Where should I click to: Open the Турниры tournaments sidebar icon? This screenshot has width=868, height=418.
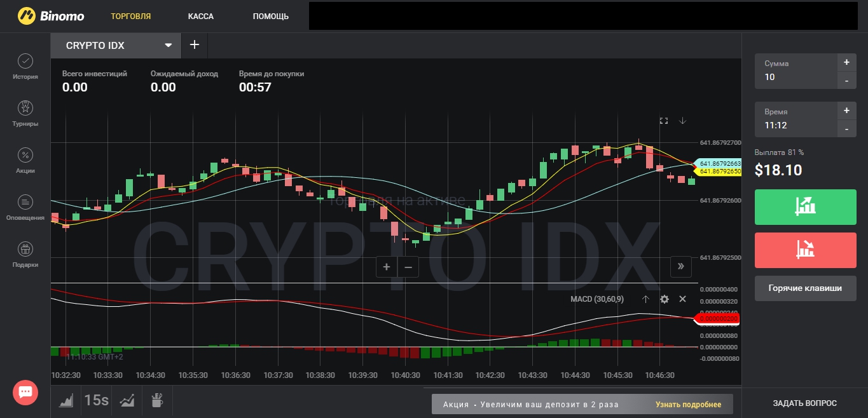[x=25, y=113]
